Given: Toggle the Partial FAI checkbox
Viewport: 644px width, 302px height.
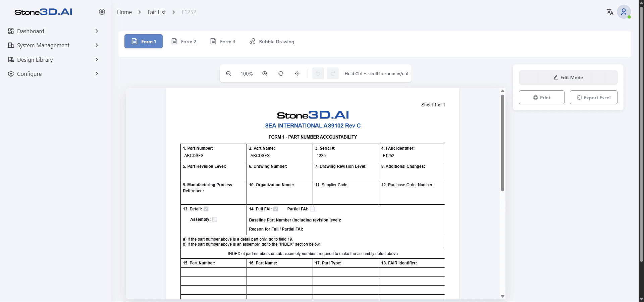Looking at the screenshot, I should point(312,209).
